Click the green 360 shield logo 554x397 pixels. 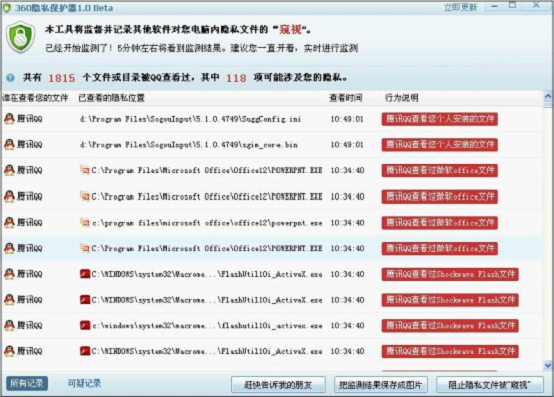pos(20,37)
